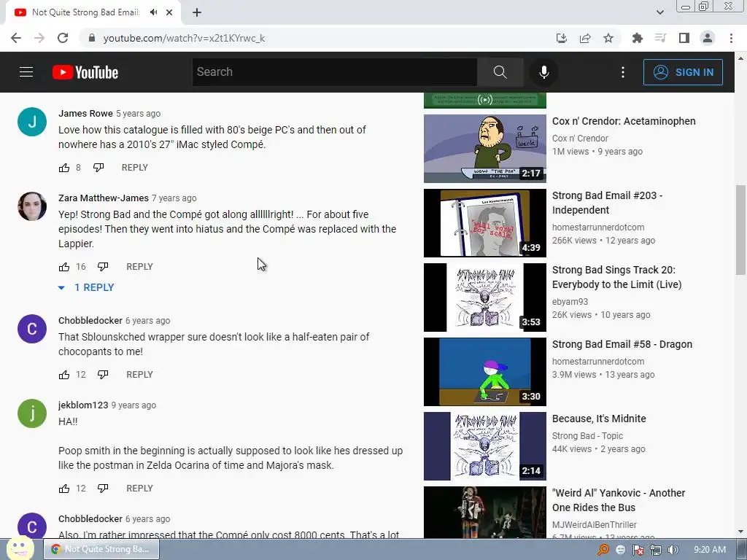Click '9 years ago' comment timestamp
Screen dimensions: 747x560
(134, 405)
